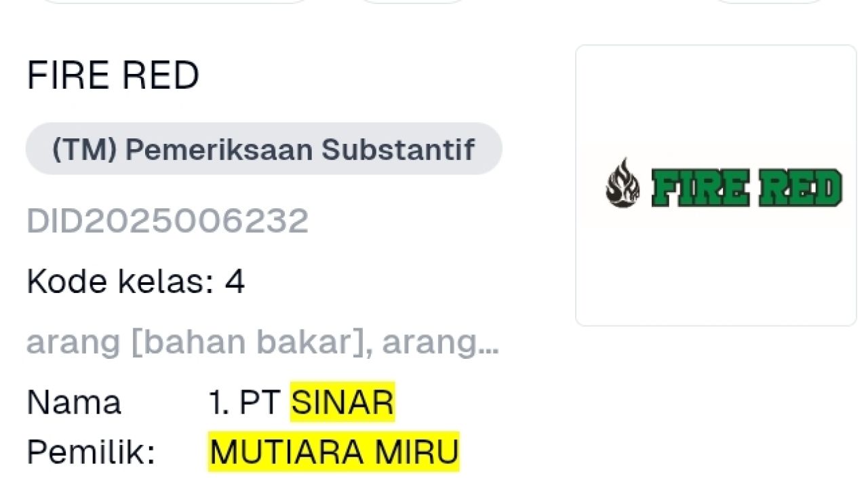Image resolution: width=868 pixels, height=504 pixels.
Task: Click the partially visible pill at the top left
Action: pos(176,2)
